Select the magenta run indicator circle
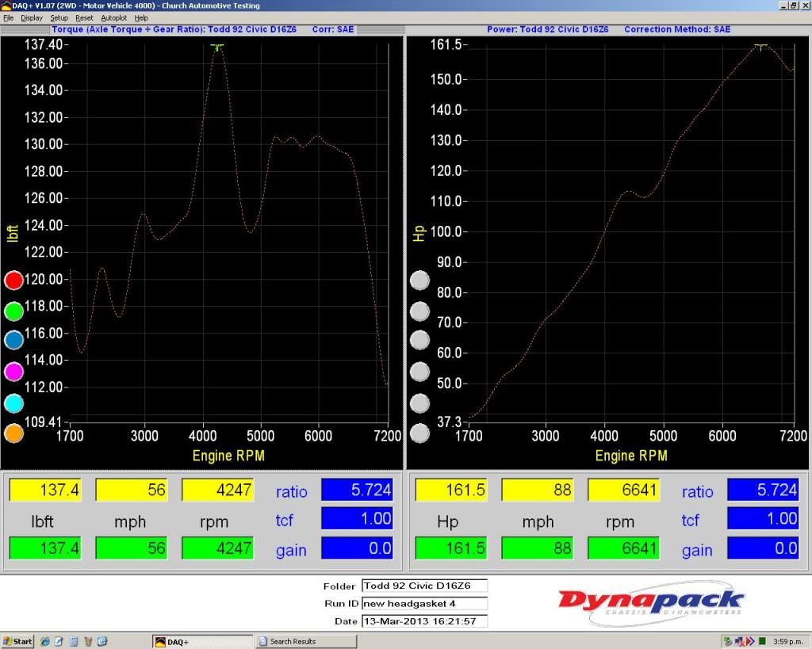Viewport: 812px width, 649px height. tap(13, 372)
